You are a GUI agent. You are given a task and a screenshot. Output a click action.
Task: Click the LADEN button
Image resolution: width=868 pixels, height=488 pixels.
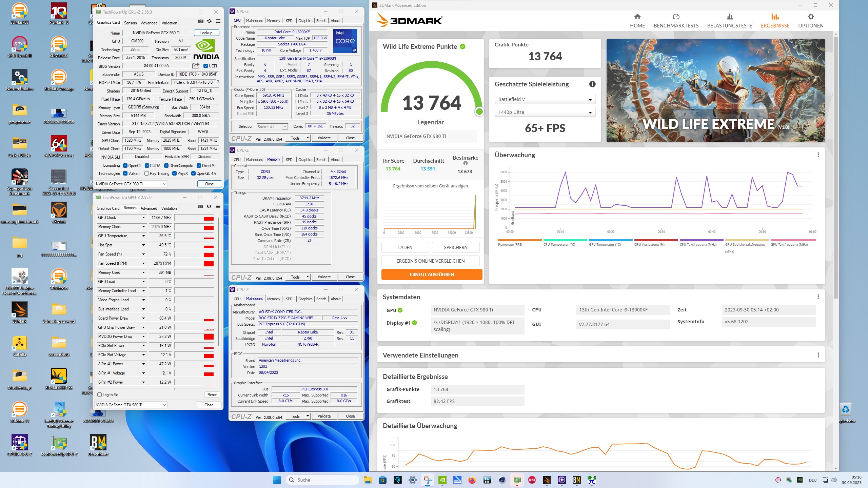(x=405, y=247)
